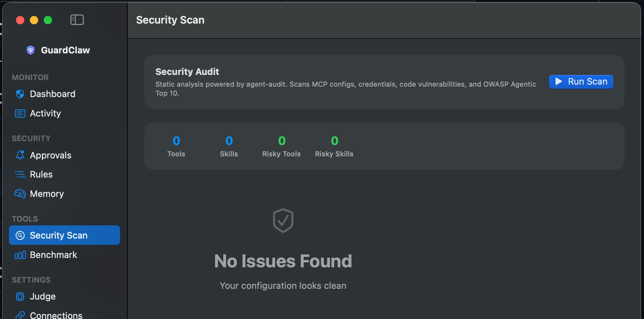
Task: Select the Dashboard icon in the sidebar
Action: 20,94
